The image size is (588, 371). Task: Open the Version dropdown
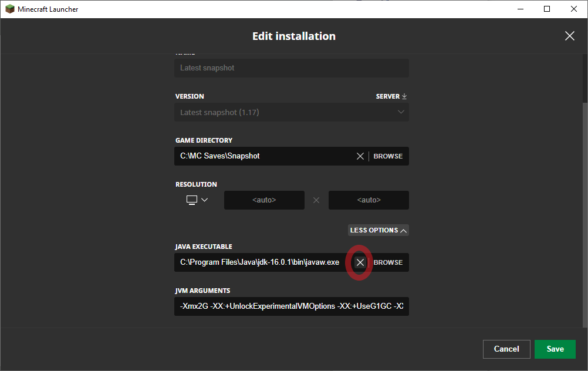[x=292, y=112]
